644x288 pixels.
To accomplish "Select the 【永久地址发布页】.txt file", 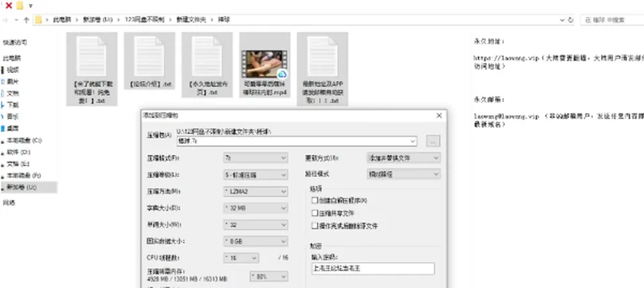I will click(207, 65).
